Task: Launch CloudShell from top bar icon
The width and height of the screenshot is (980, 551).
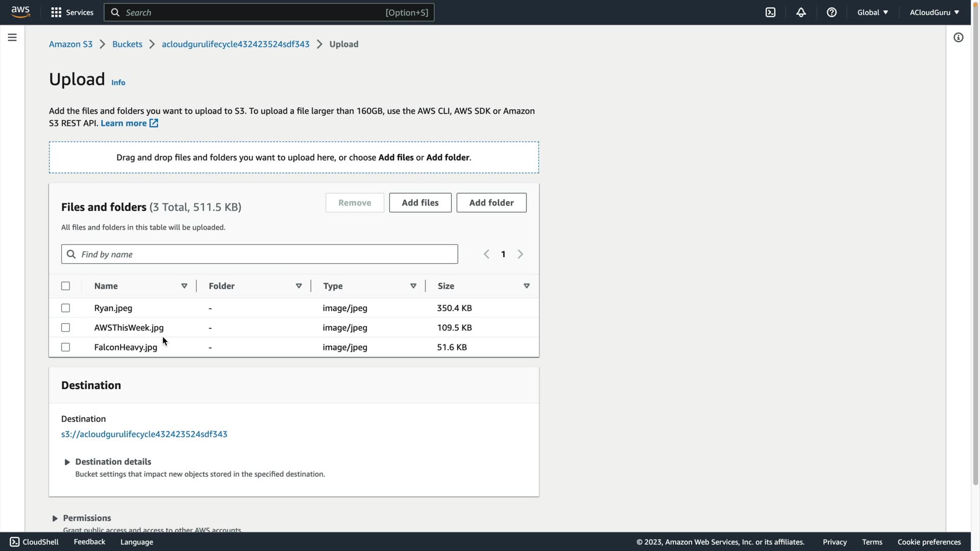Action: click(770, 12)
